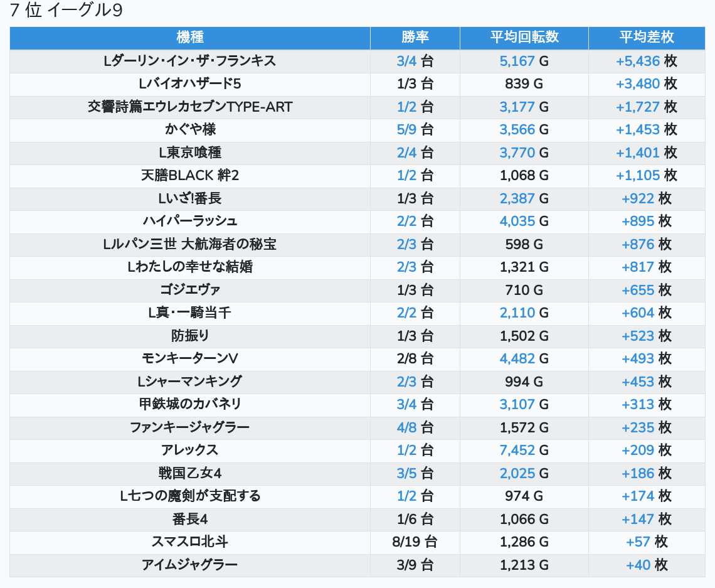Click the 3/5 台 win rate cell
Image resolution: width=715 pixels, height=588 pixels.
click(x=415, y=473)
